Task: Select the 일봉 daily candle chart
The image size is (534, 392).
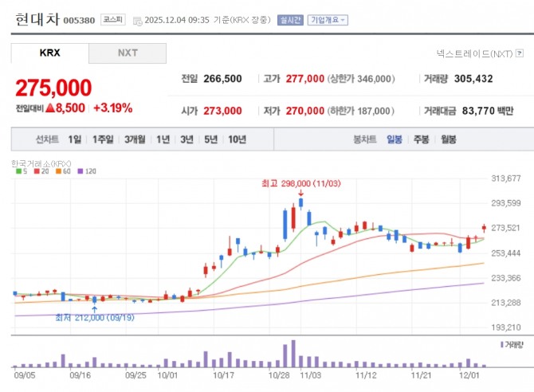Action: (395, 139)
